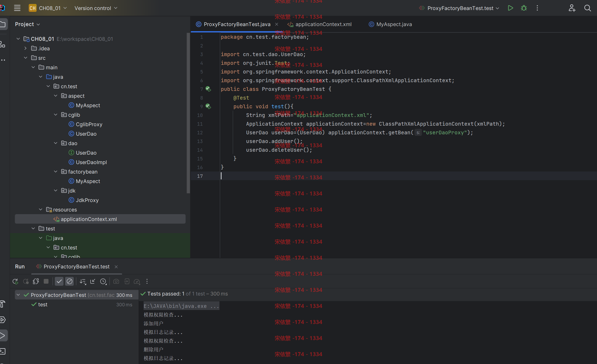Start debugging with the bug icon
Screen dimensions: 597x364
[x=524, y=8]
